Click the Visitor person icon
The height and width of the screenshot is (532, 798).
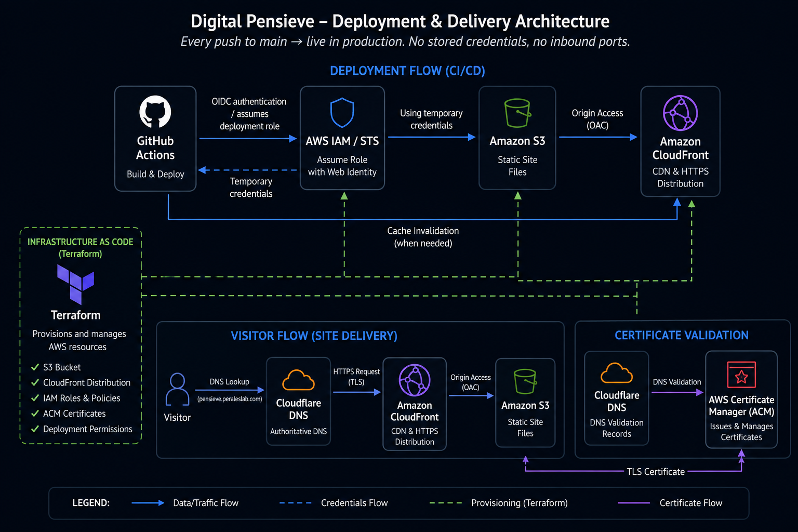tap(177, 389)
